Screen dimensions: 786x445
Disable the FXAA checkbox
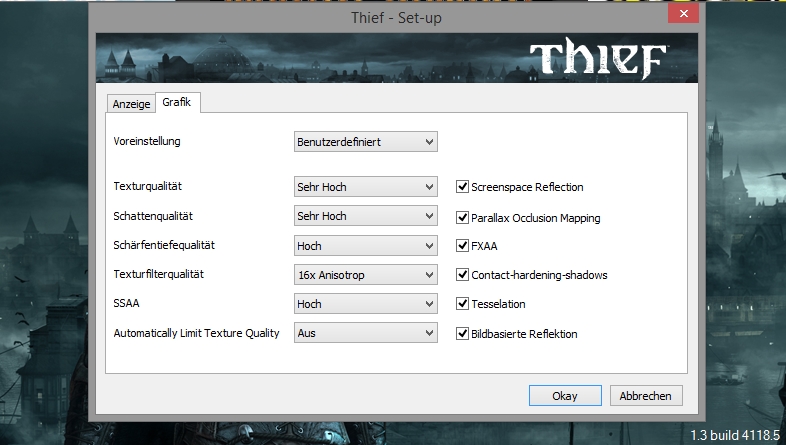click(x=462, y=246)
